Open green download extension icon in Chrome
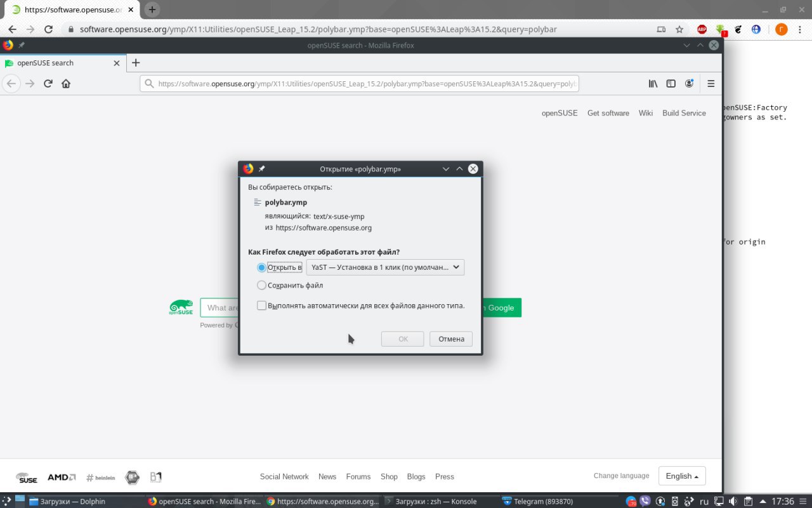Image resolution: width=812 pixels, height=508 pixels. click(721, 29)
